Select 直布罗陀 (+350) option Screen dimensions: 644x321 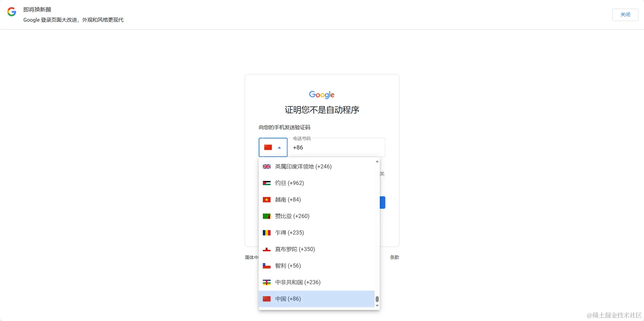[x=316, y=249]
